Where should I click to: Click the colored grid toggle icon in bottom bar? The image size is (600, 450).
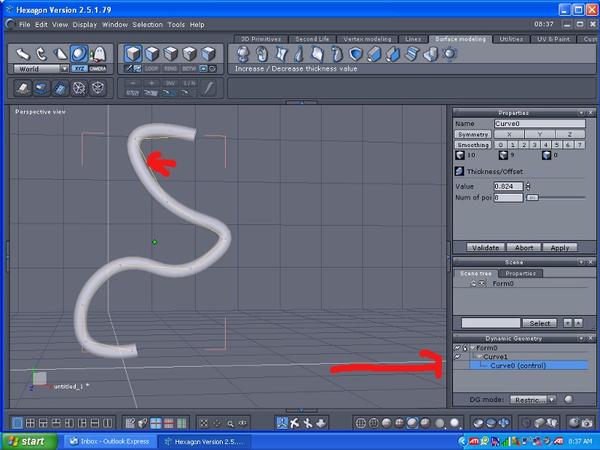pos(156,423)
